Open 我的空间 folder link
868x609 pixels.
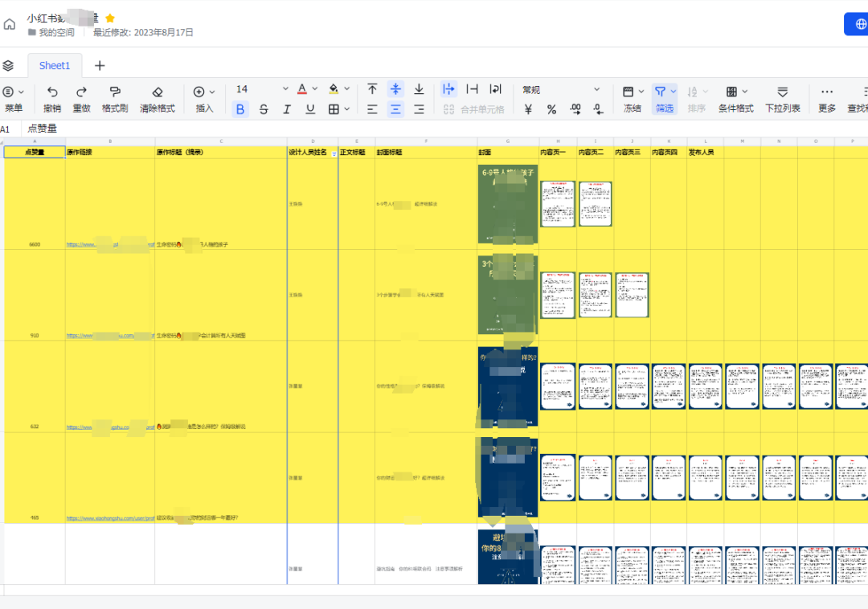[51, 33]
